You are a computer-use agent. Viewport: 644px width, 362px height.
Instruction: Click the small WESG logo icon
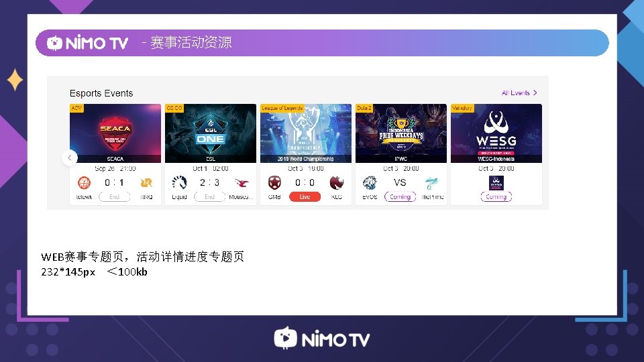[496, 182]
